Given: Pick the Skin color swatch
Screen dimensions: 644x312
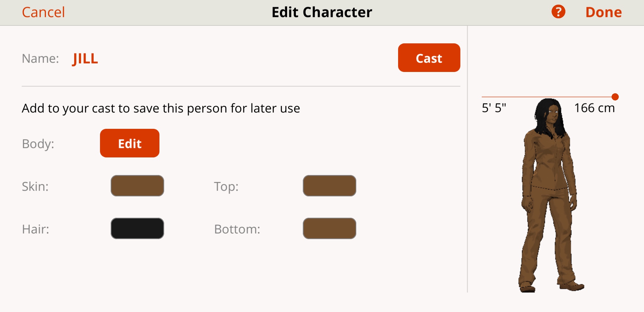Looking at the screenshot, I should coord(137,186).
